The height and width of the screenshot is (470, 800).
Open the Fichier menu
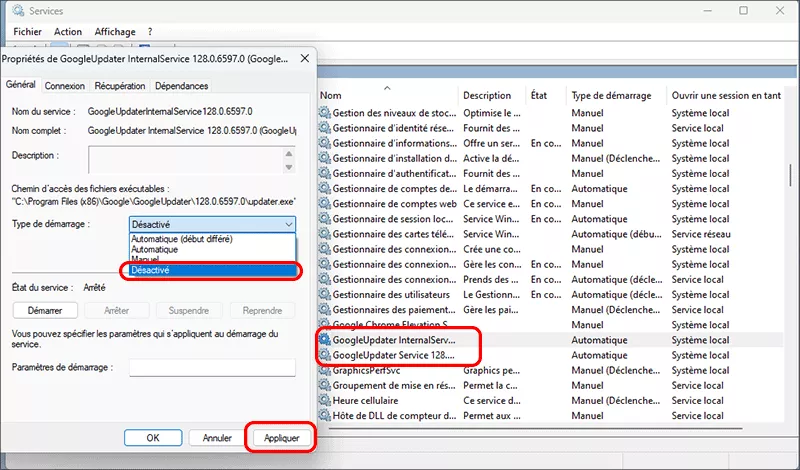click(x=28, y=32)
